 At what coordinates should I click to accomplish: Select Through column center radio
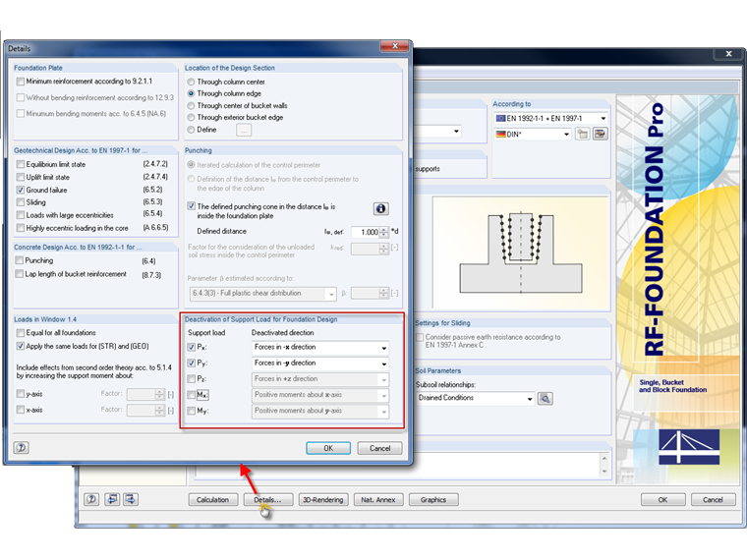click(191, 82)
